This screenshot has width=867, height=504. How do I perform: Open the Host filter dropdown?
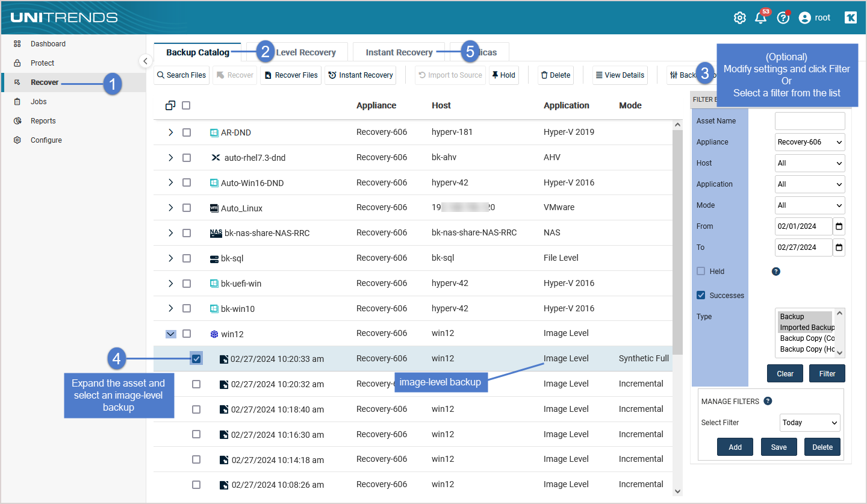(x=810, y=163)
